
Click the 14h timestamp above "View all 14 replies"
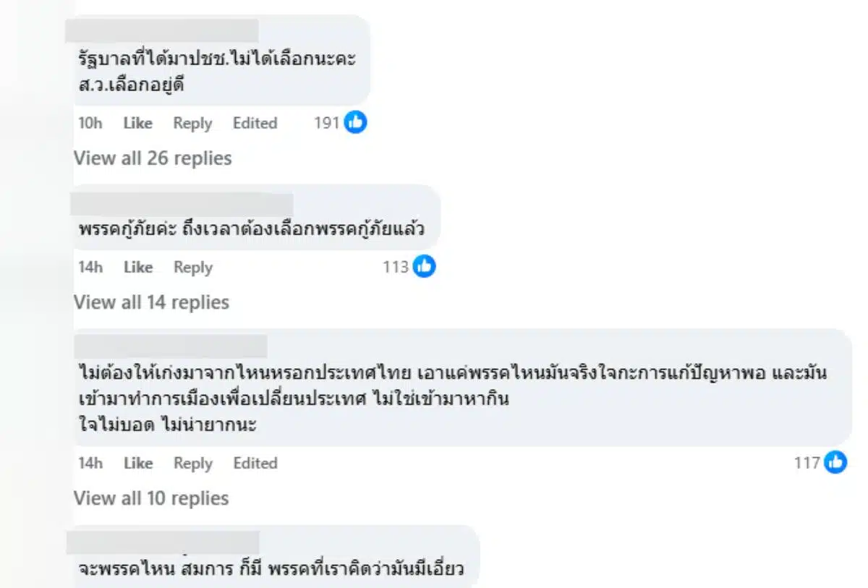tap(90, 267)
